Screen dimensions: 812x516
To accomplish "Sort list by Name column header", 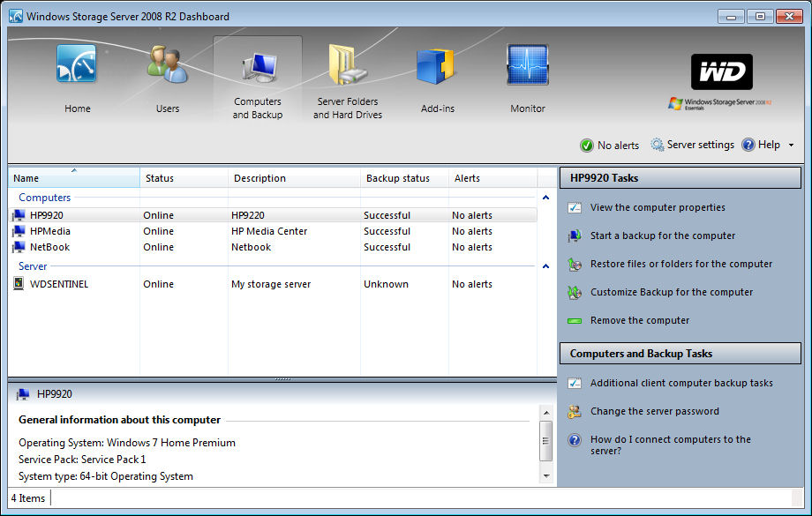I will (x=73, y=177).
